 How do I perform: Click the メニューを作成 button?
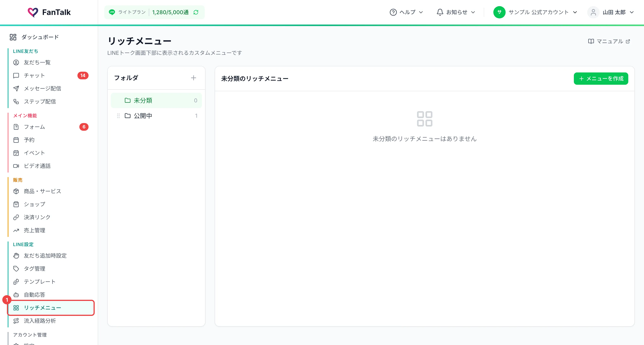[x=601, y=79]
